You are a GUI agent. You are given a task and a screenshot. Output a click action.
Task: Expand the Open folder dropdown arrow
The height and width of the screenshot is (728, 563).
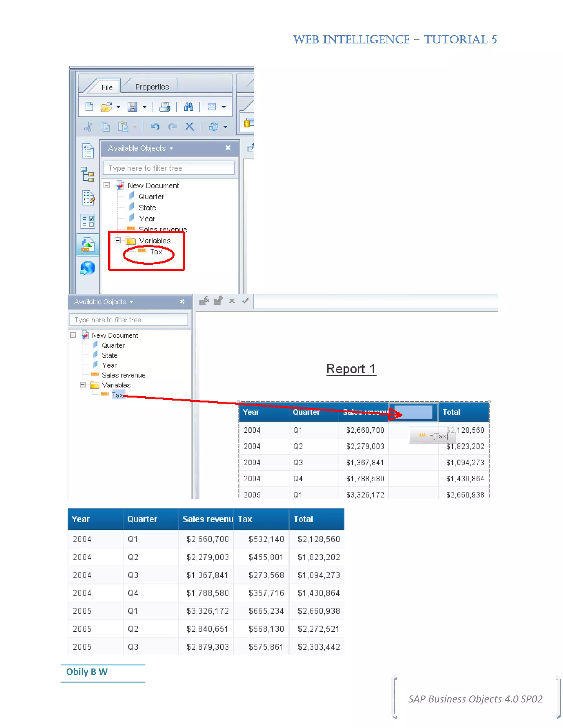[x=118, y=107]
